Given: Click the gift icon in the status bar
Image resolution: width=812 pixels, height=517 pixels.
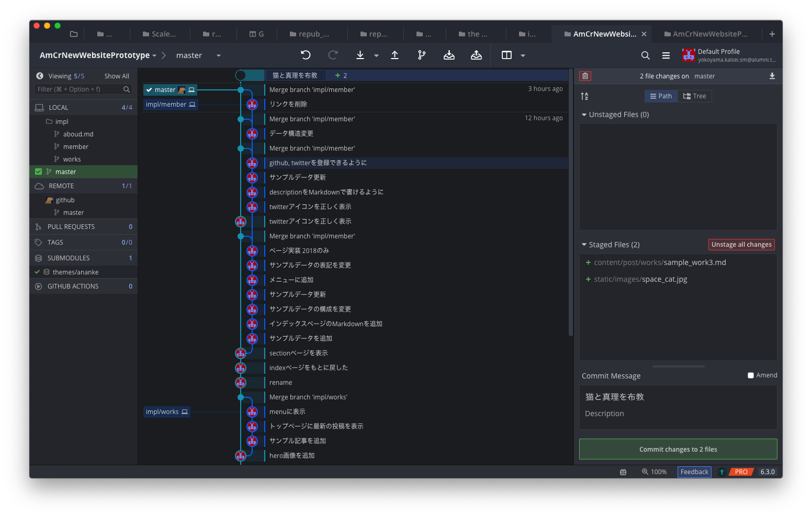Looking at the screenshot, I should click(x=623, y=472).
